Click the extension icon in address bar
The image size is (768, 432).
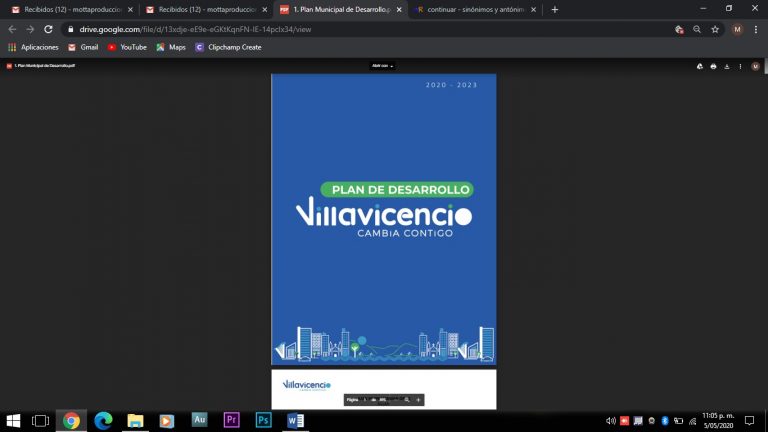(679, 29)
